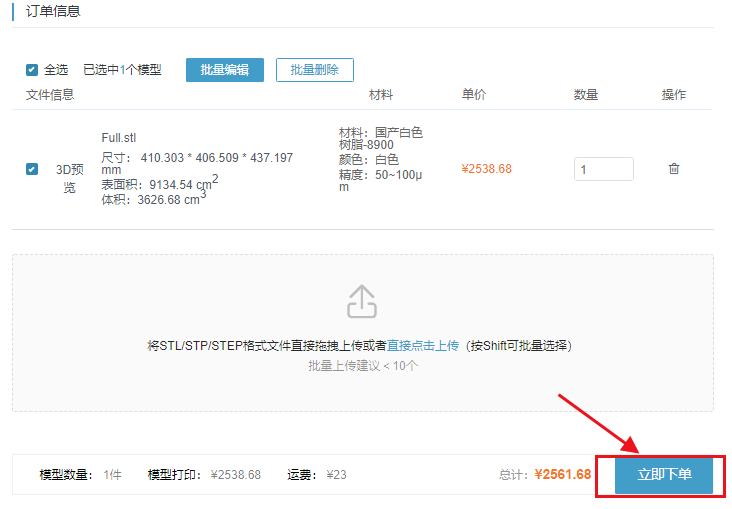
Task: Uncheck the 全选 select-all checkbox
Action: coord(32,70)
